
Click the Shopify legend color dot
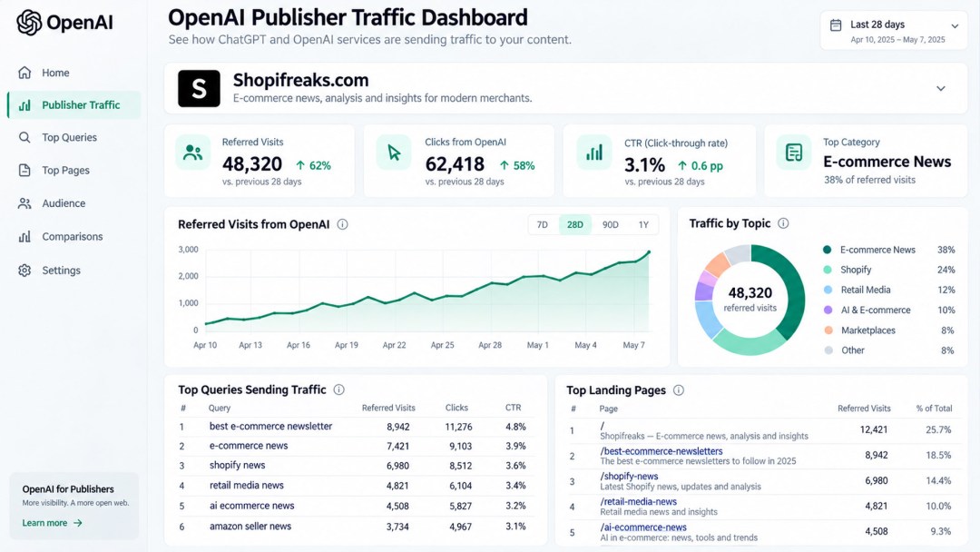[828, 270]
